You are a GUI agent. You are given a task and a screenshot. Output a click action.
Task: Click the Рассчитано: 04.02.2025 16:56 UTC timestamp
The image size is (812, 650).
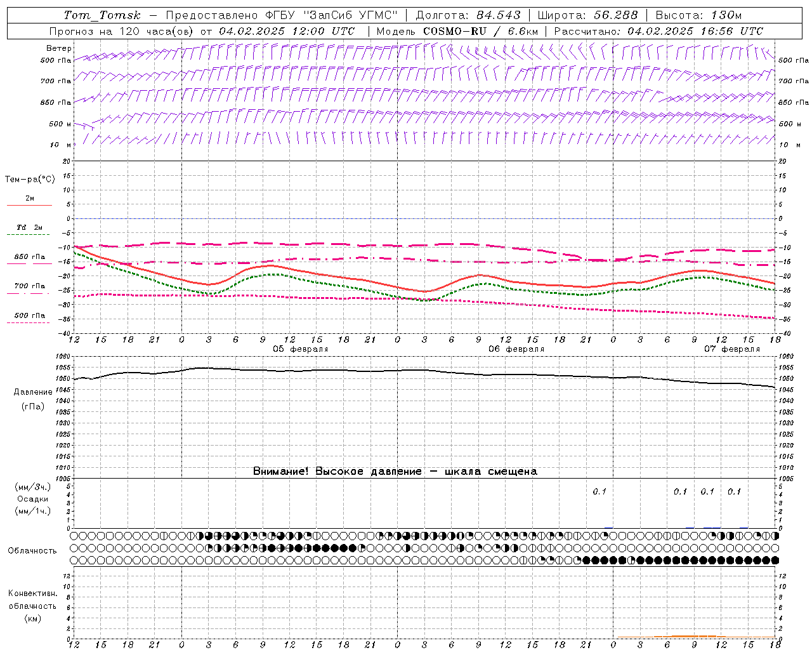[658, 31]
